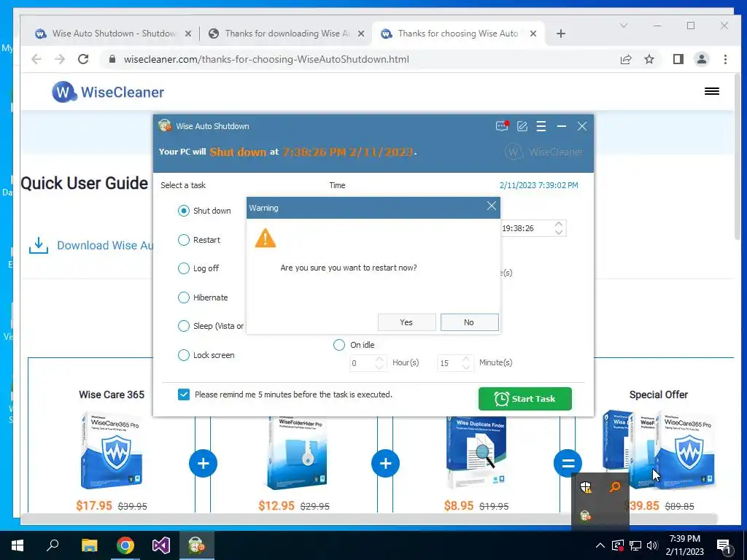Select the Sleep task option

[183, 326]
